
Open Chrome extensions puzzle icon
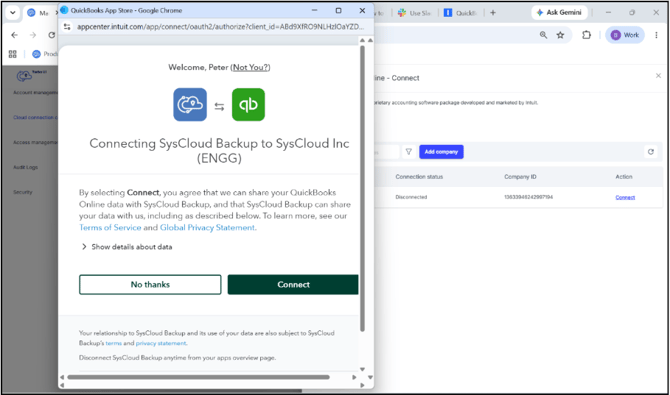[x=587, y=35]
